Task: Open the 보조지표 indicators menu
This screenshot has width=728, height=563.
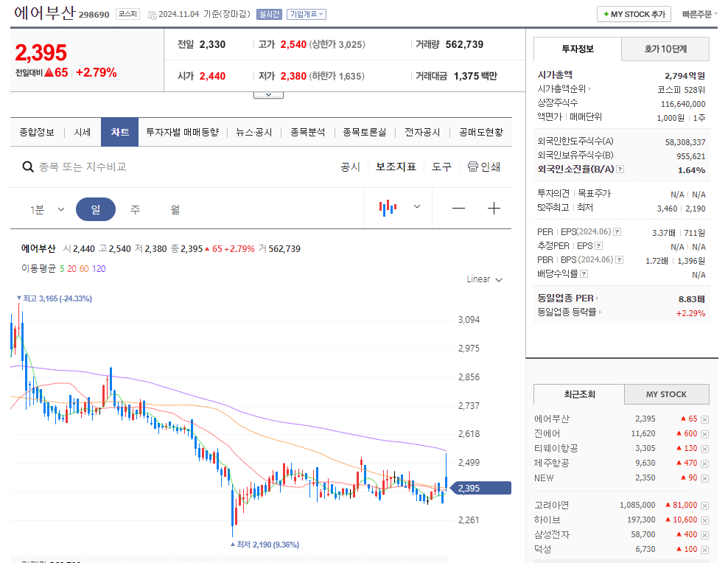Action: pyautogui.click(x=396, y=167)
